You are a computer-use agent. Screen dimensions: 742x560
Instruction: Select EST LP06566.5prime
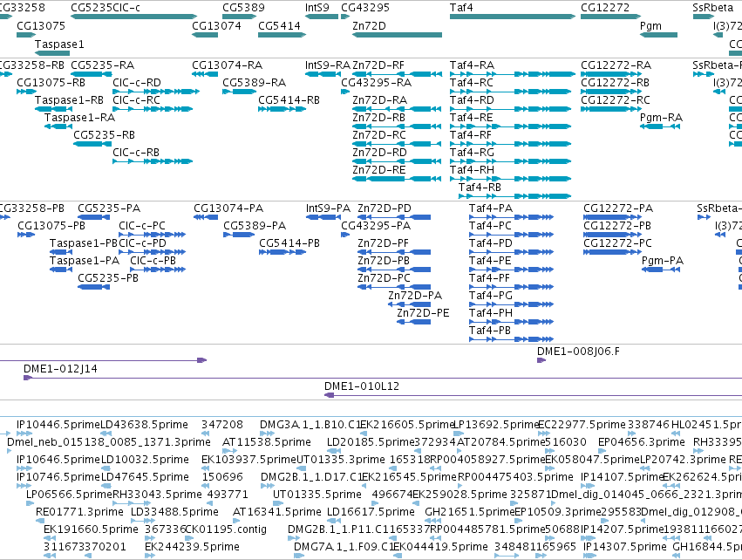32,503
